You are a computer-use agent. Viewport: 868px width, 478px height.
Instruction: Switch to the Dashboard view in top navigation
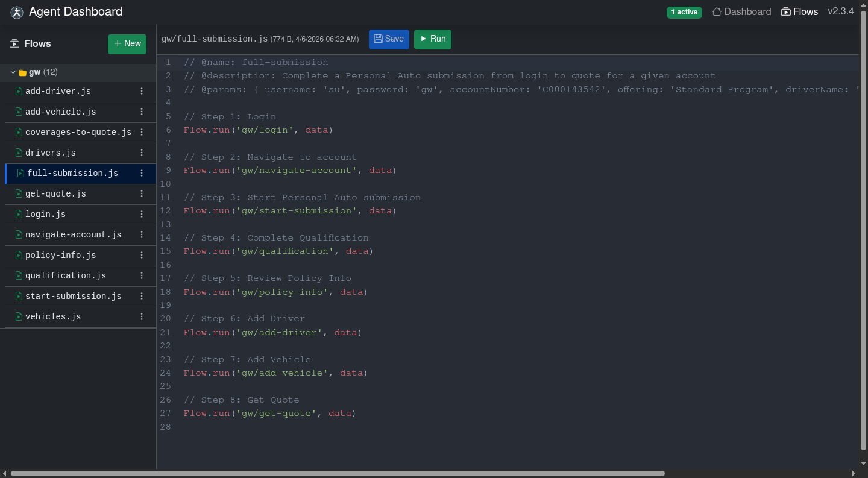(x=747, y=11)
